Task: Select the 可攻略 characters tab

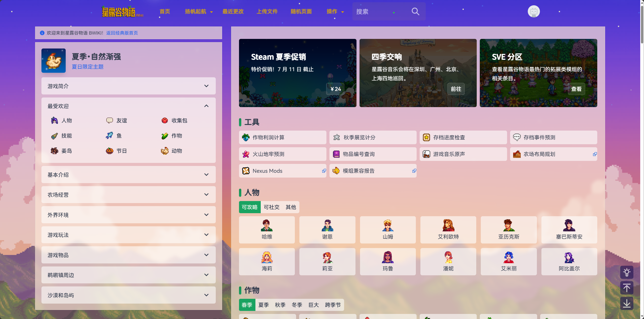Action: coord(250,207)
